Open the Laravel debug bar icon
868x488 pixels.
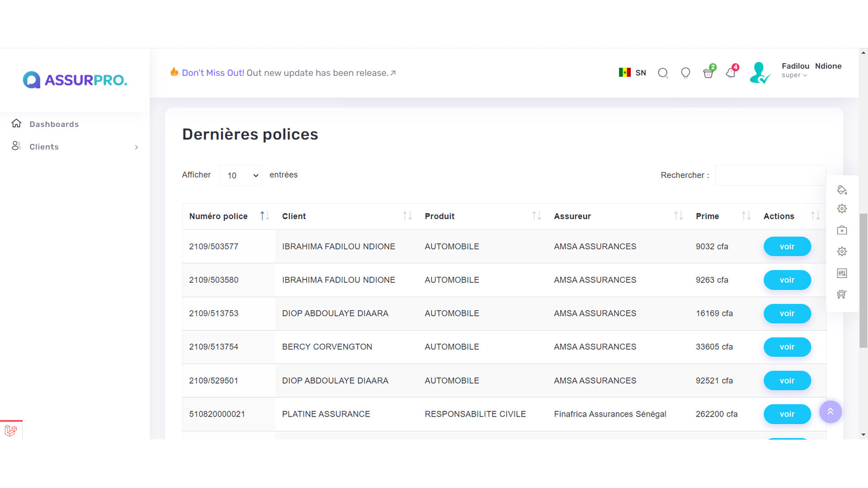pos(11,430)
